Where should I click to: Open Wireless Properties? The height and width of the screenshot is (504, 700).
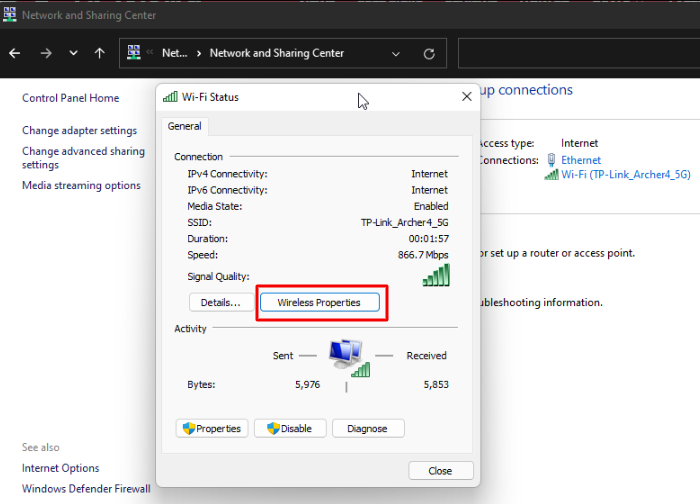319,302
